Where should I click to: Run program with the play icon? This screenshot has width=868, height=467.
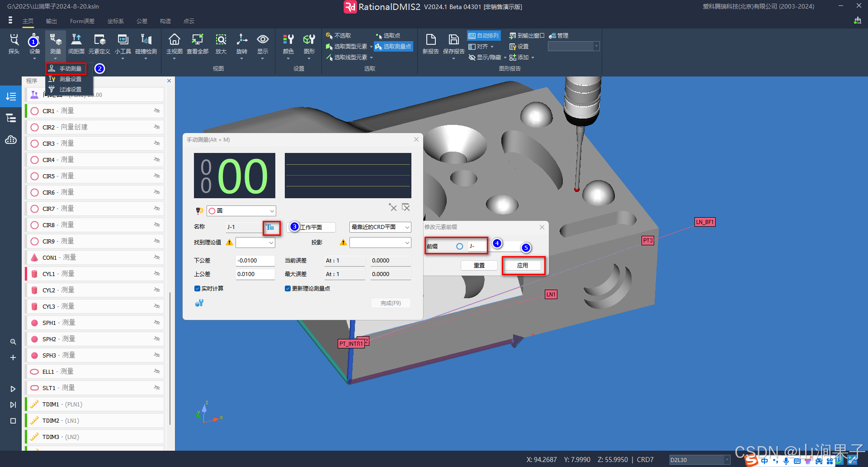point(13,389)
